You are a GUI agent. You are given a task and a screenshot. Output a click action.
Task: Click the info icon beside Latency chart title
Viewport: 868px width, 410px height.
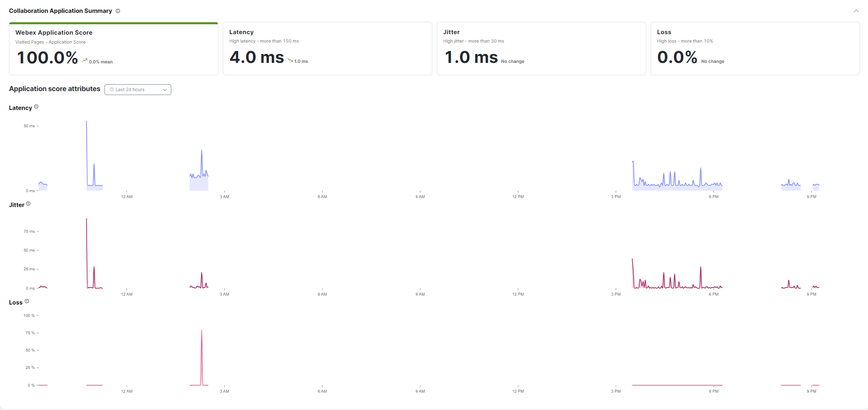pyautogui.click(x=36, y=107)
